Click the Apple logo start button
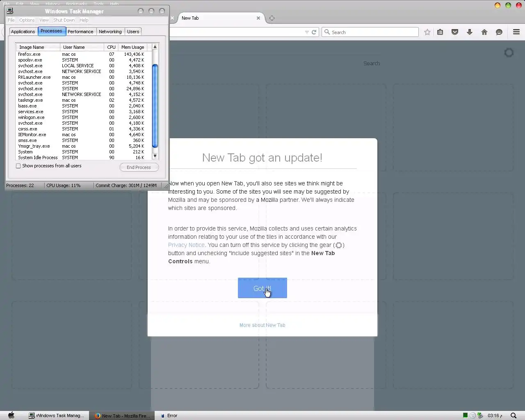525x420 pixels. pyautogui.click(x=11, y=415)
